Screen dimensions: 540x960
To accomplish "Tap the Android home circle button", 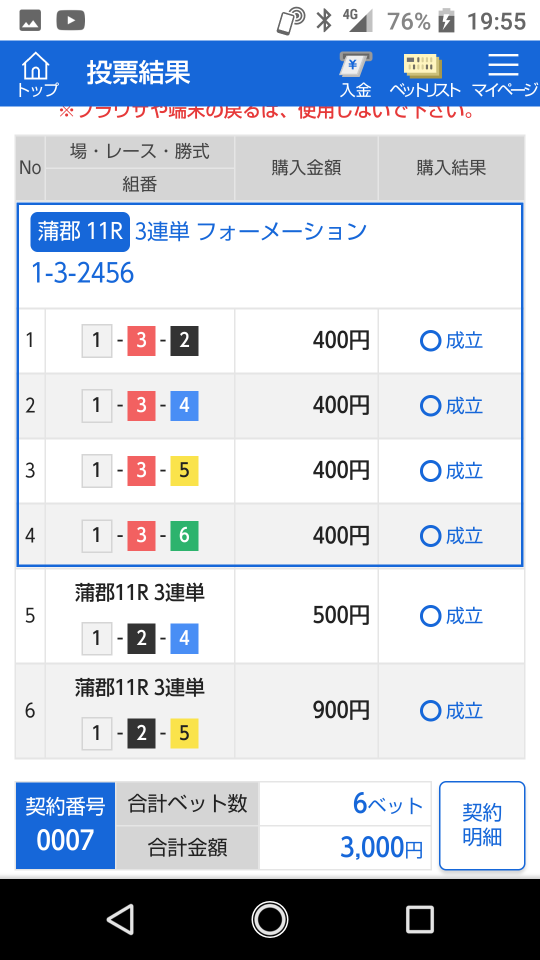I will click(x=269, y=919).
